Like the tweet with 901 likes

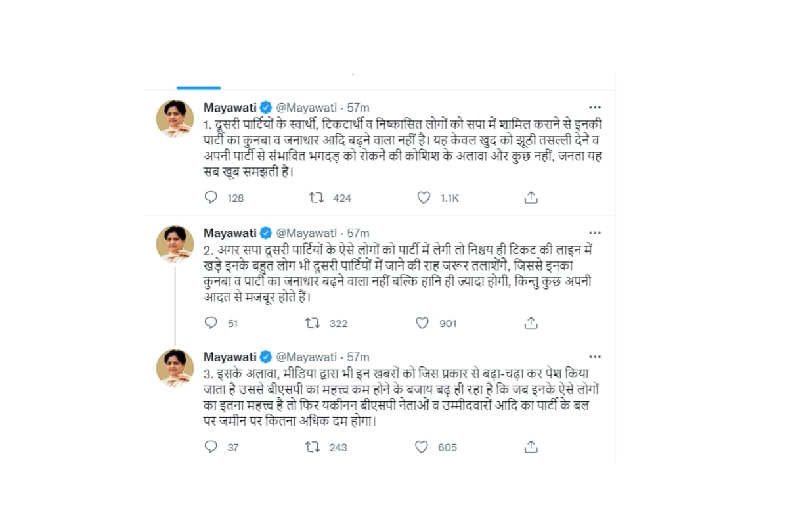(x=422, y=322)
